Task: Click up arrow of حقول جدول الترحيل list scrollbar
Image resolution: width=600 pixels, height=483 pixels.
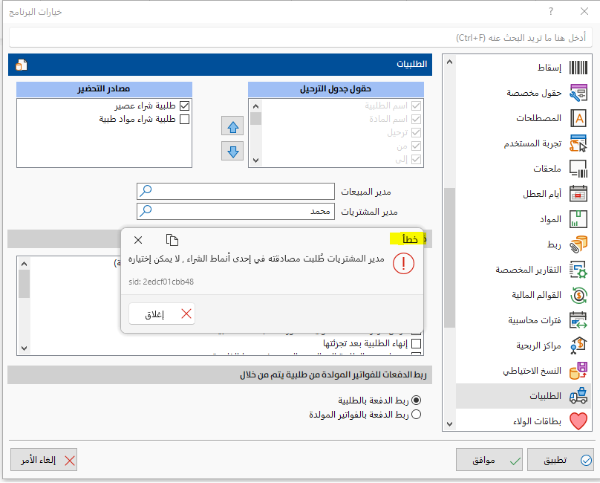Action: 256,106
